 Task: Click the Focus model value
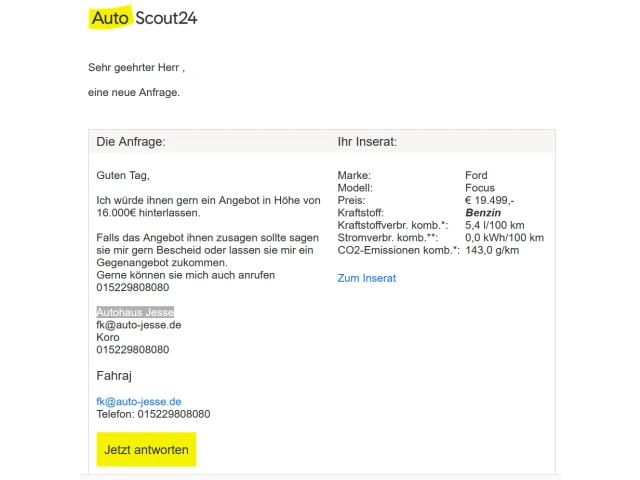click(x=480, y=188)
